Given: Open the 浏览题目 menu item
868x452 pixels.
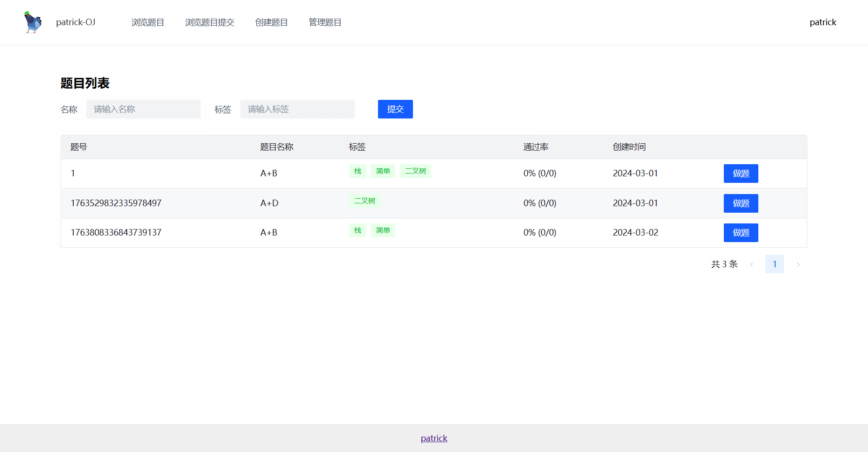Looking at the screenshot, I should tap(147, 22).
